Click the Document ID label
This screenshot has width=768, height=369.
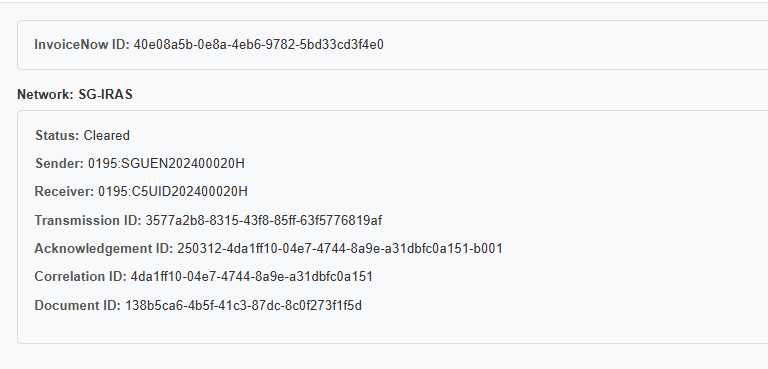(x=77, y=305)
